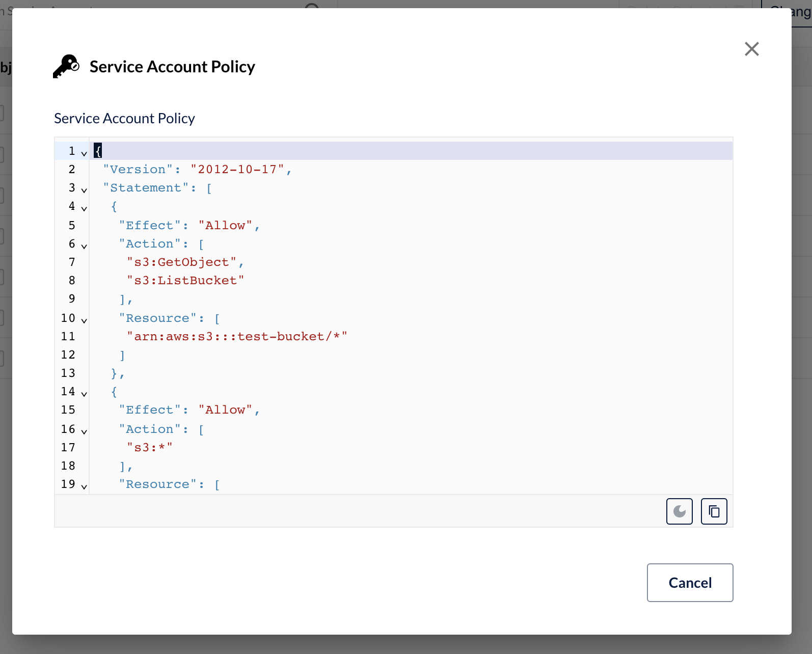The image size is (812, 654).
Task: Collapse the first statement fold at line 4
Action: click(84, 208)
